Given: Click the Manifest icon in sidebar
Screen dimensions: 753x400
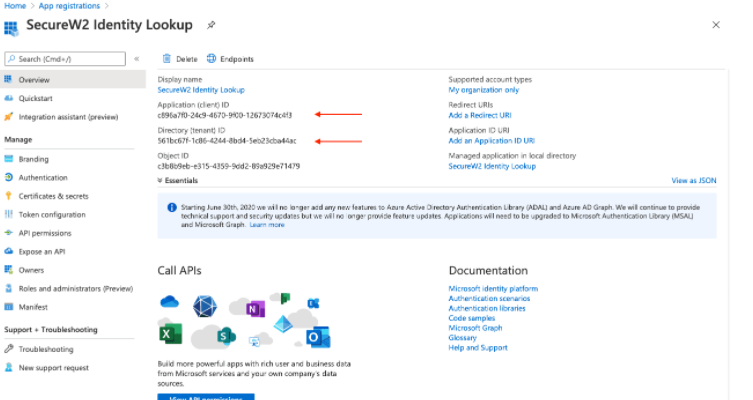Looking at the screenshot, I should point(8,307).
